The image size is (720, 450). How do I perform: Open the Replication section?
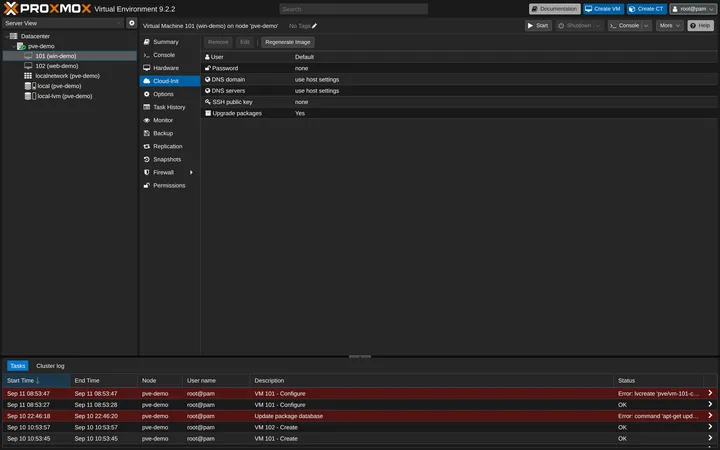(x=170, y=146)
